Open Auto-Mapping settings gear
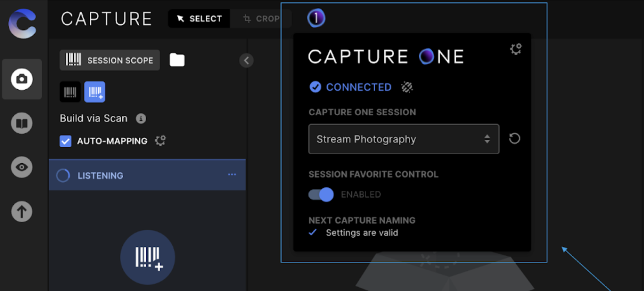Viewport: 644px width, 291px height. point(161,141)
